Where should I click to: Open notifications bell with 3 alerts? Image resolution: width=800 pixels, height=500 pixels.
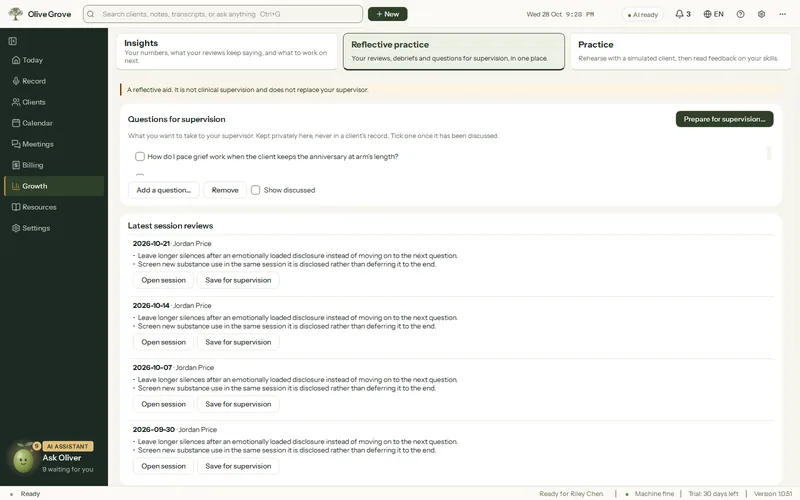683,14
